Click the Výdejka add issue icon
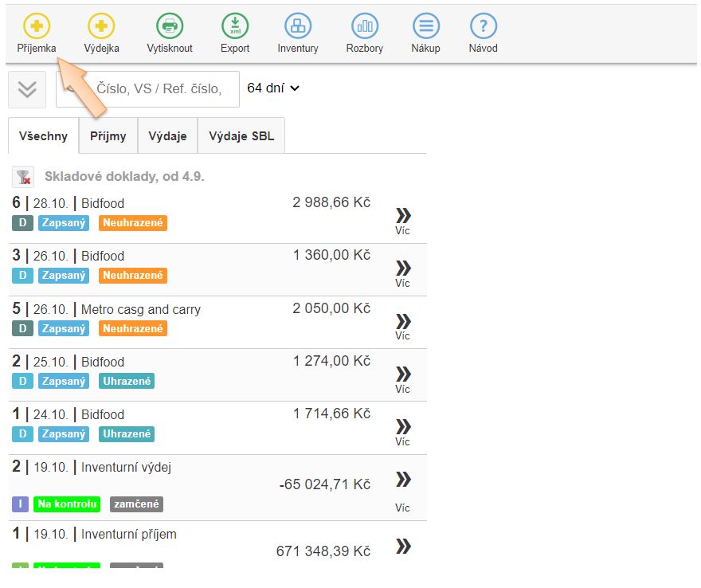Screen dimensions: 701x588 [x=101, y=26]
